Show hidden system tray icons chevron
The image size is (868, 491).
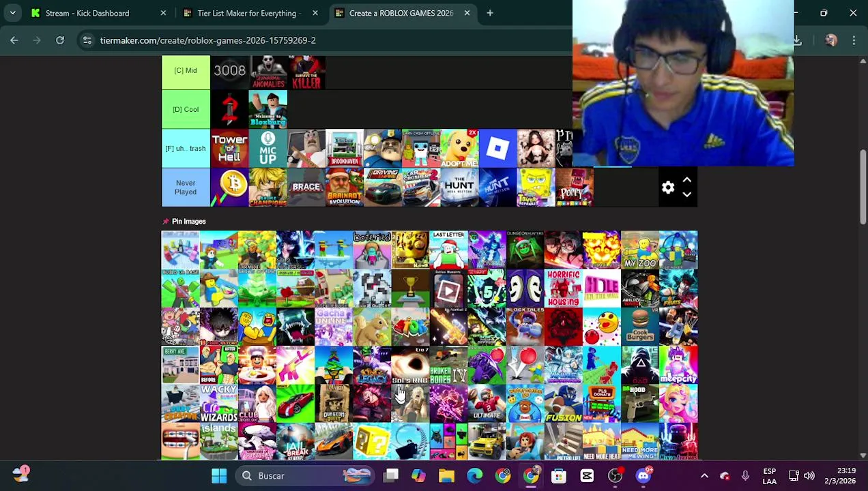pyautogui.click(x=704, y=475)
